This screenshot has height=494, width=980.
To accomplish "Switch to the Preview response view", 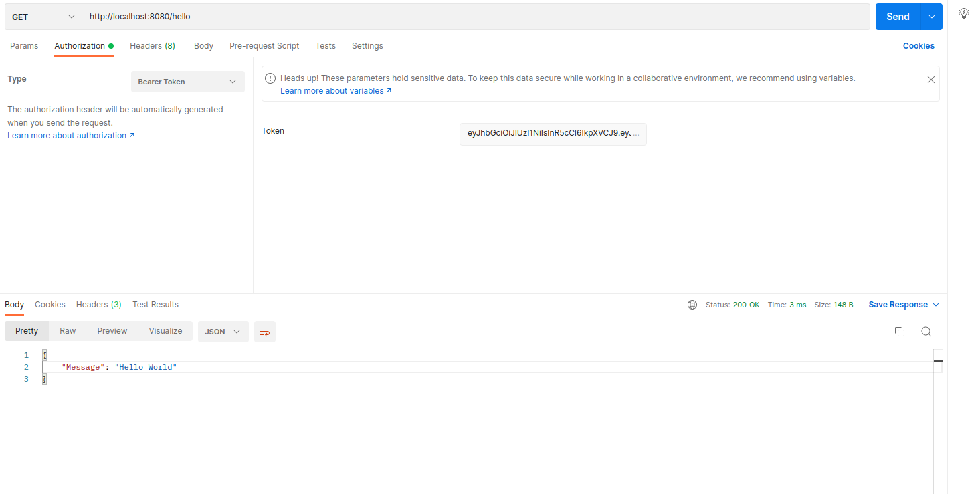I will (x=112, y=330).
